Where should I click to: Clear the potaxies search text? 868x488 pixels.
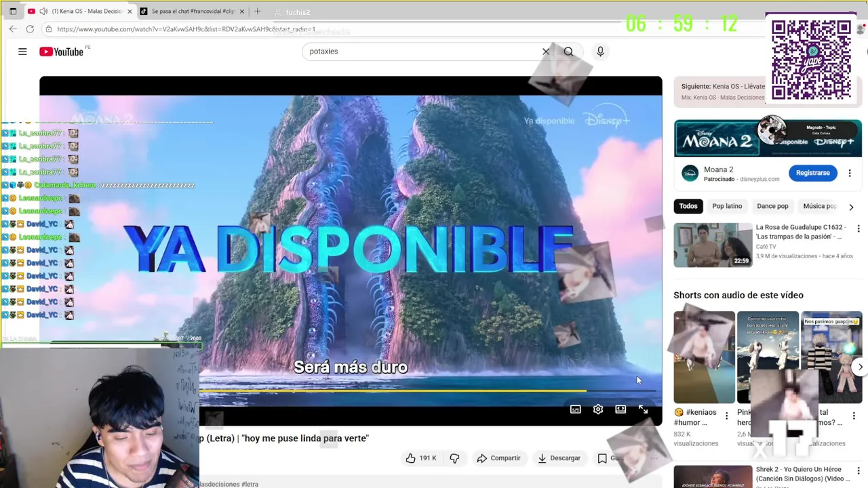coord(546,52)
